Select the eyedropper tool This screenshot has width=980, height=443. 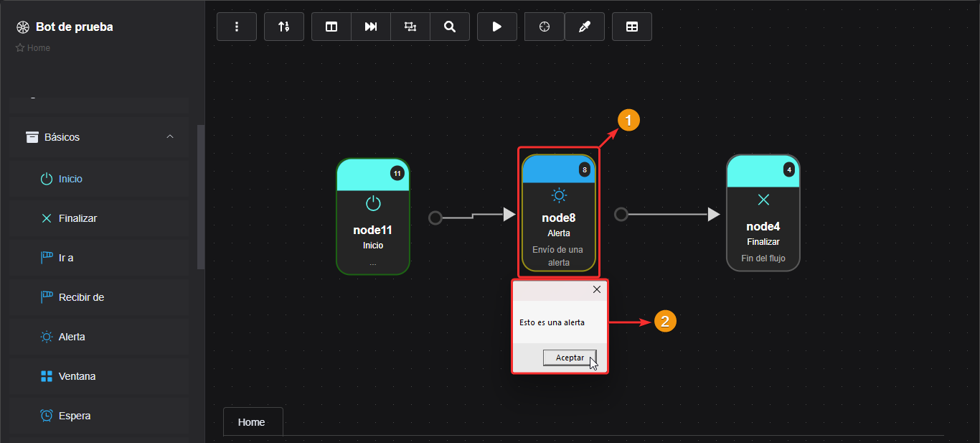coord(585,27)
